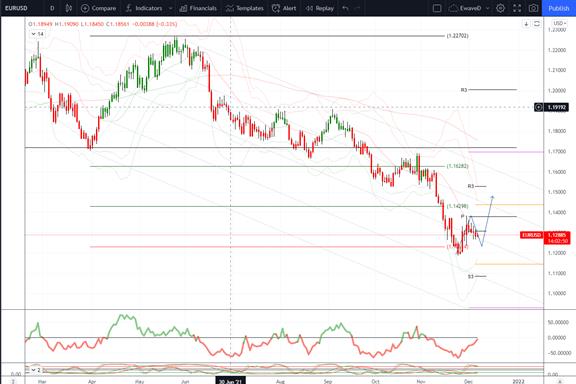Create an Alert
576x384 pixels.
point(284,8)
